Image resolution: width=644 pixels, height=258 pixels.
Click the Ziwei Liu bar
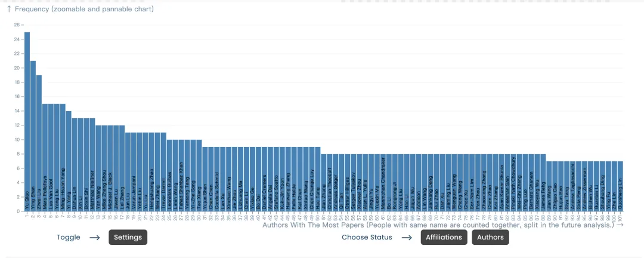(x=39, y=143)
